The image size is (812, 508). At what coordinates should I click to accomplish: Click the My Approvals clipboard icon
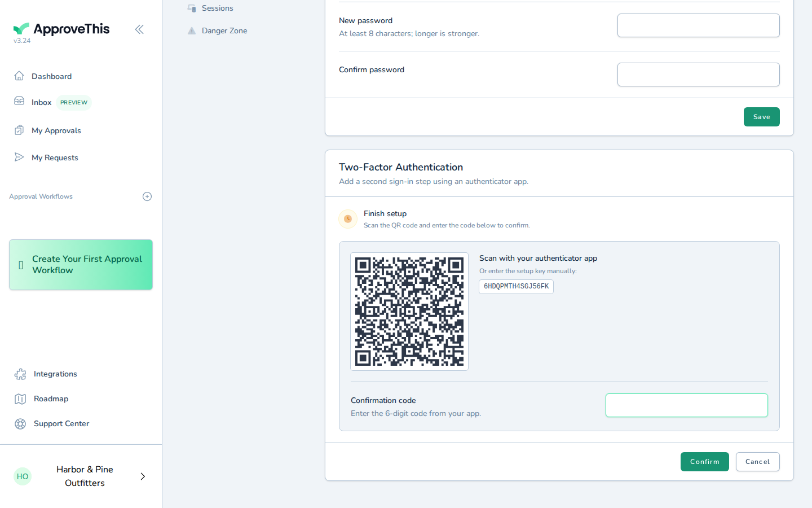tap(19, 130)
